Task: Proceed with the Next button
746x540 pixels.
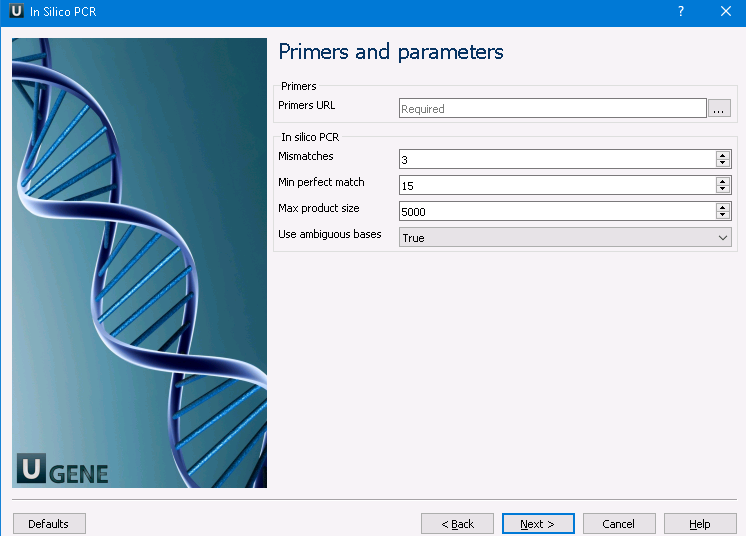Action: pos(538,524)
